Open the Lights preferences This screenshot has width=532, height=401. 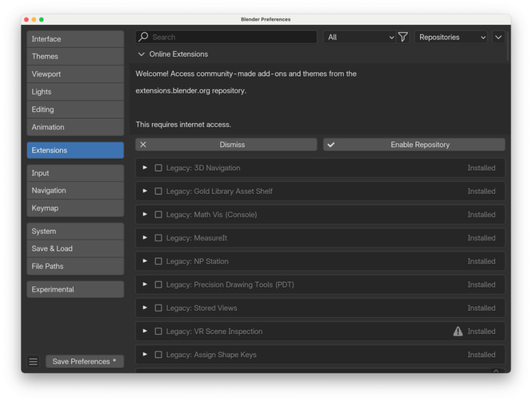[x=75, y=92]
